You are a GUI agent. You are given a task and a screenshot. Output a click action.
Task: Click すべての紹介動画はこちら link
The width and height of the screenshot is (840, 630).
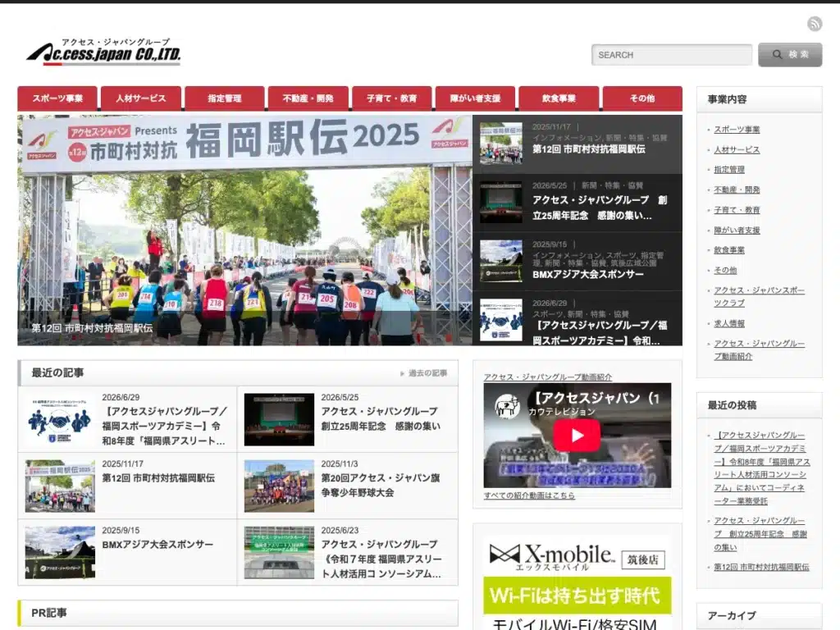[x=529, y=495]
